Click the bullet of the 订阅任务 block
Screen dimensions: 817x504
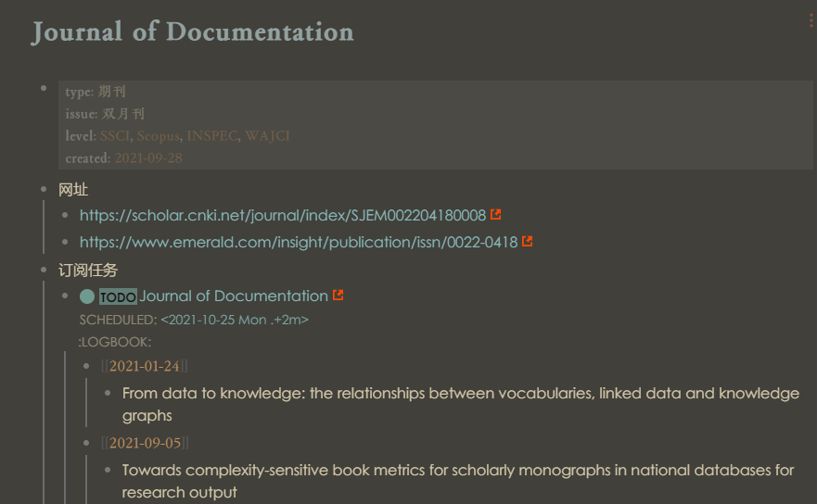(x=44, y=270)
